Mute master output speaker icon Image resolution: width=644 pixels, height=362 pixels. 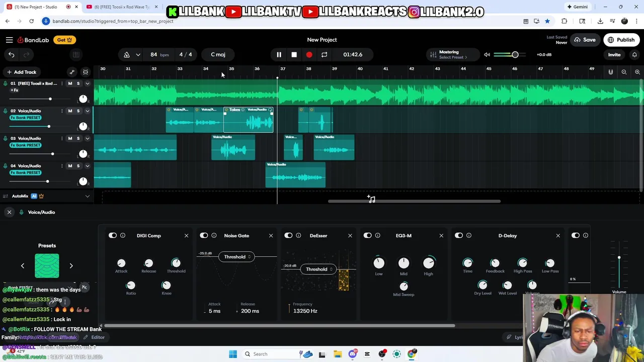tap(487, 54)
